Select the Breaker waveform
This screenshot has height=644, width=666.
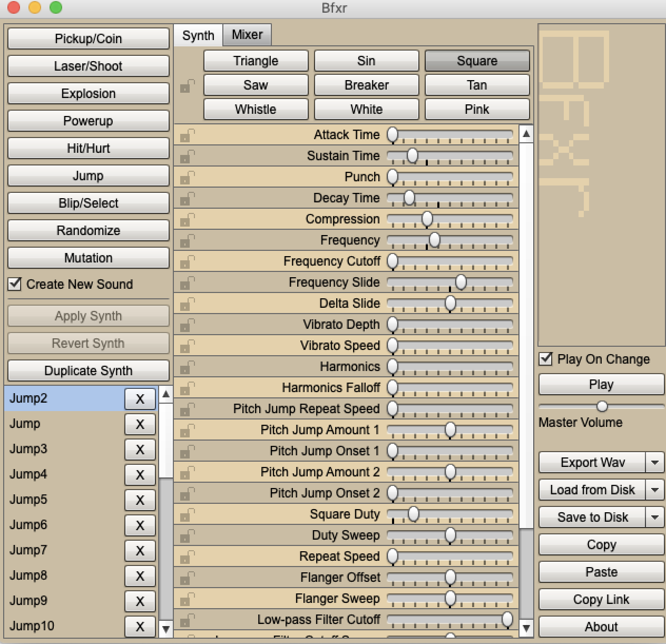point(366,85)
